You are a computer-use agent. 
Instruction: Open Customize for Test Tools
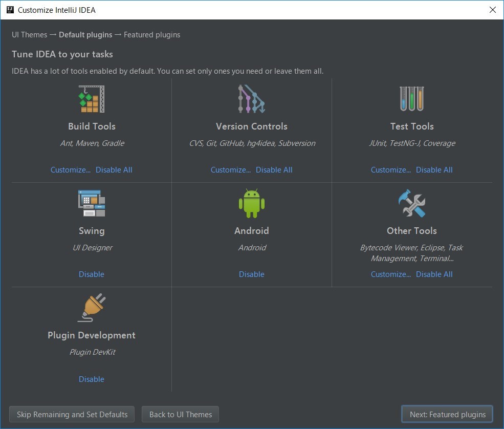pyautogui.click(x=390, y=170)
